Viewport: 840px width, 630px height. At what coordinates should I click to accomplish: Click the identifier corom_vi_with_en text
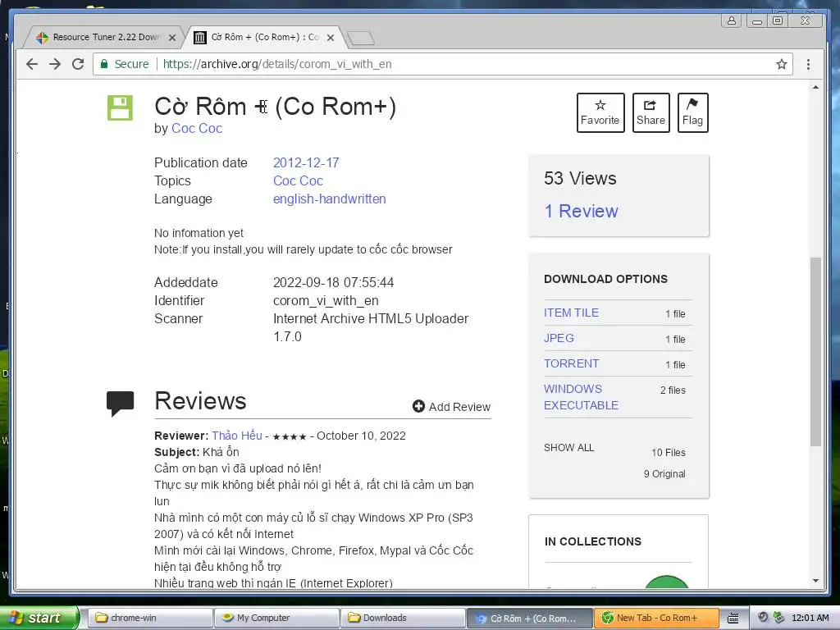[x=326, y=300]
